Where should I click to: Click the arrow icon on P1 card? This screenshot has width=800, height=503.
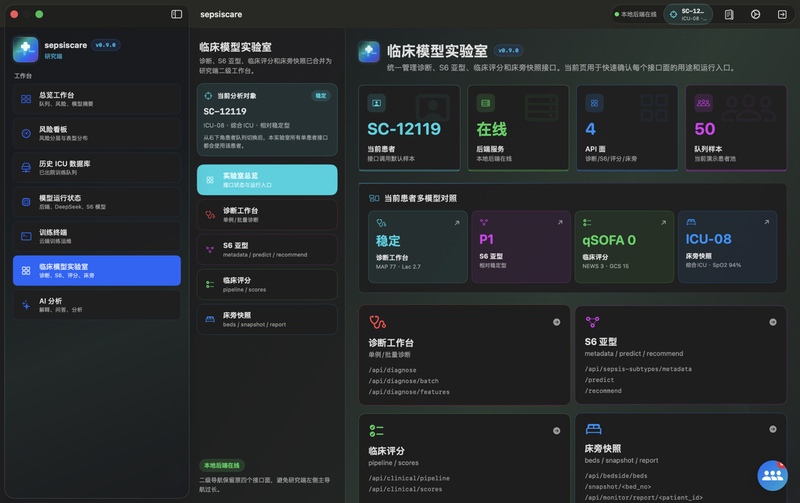tap(560, 222)
